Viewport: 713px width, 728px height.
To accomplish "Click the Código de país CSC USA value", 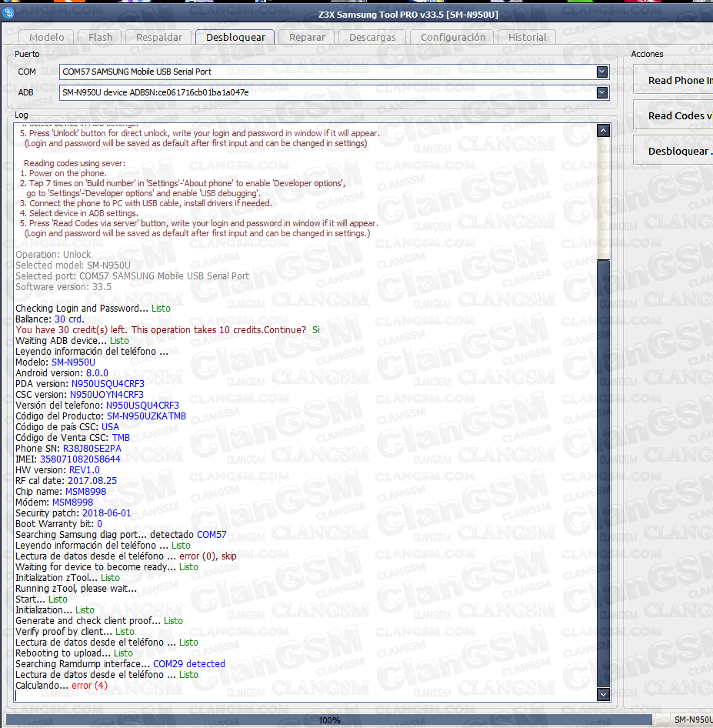I will pyautogui.click(x=110, y=427).
